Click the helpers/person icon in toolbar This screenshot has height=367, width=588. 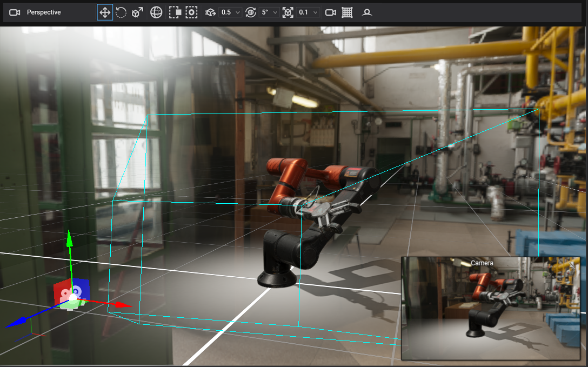coord(367,12)
